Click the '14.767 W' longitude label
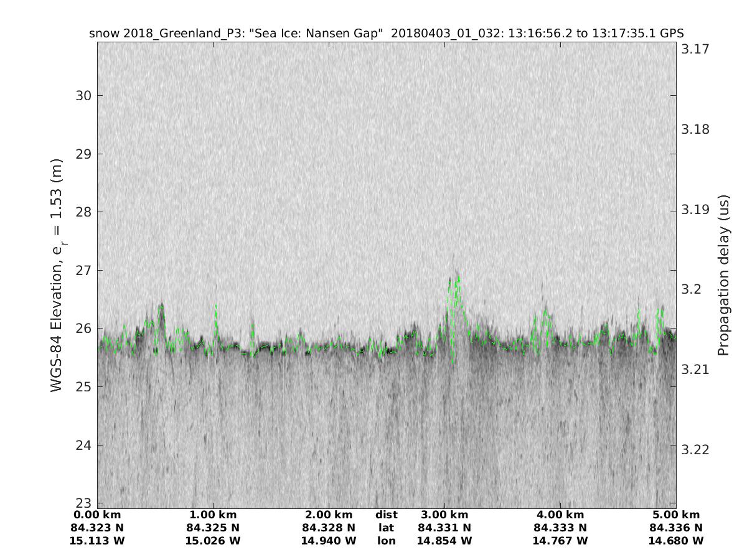 point(560,541)
